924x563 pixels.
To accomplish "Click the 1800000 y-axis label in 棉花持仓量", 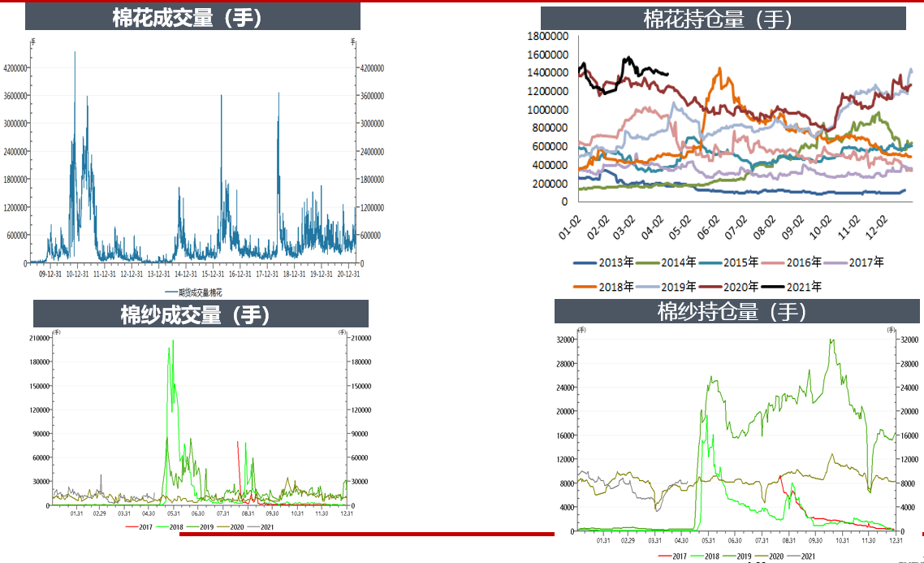I will point(549,37).
